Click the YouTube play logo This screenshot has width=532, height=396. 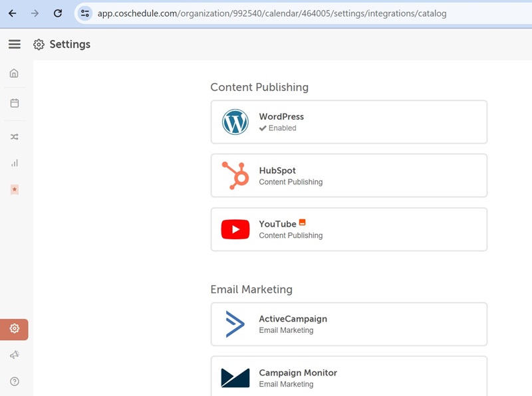pyautogui.click(x=235, y=230)
